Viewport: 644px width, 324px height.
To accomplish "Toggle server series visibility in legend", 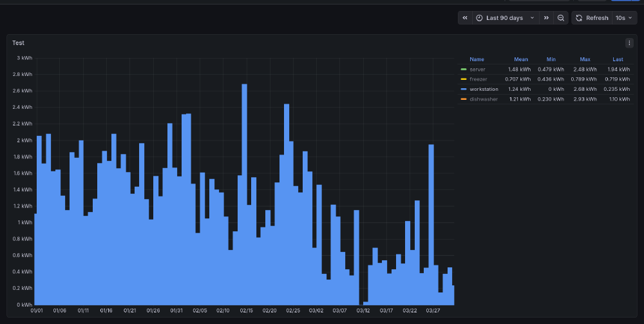I will coord(477,69).
